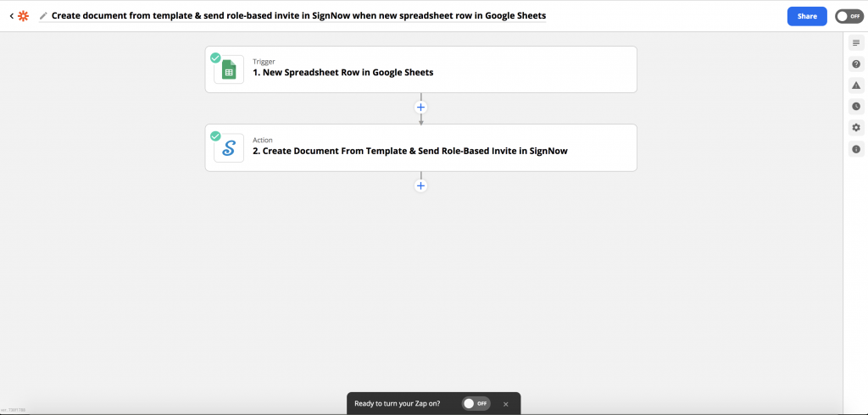Click the Zapier logo icon
868x415 pixels.
[x=24, y=16]
